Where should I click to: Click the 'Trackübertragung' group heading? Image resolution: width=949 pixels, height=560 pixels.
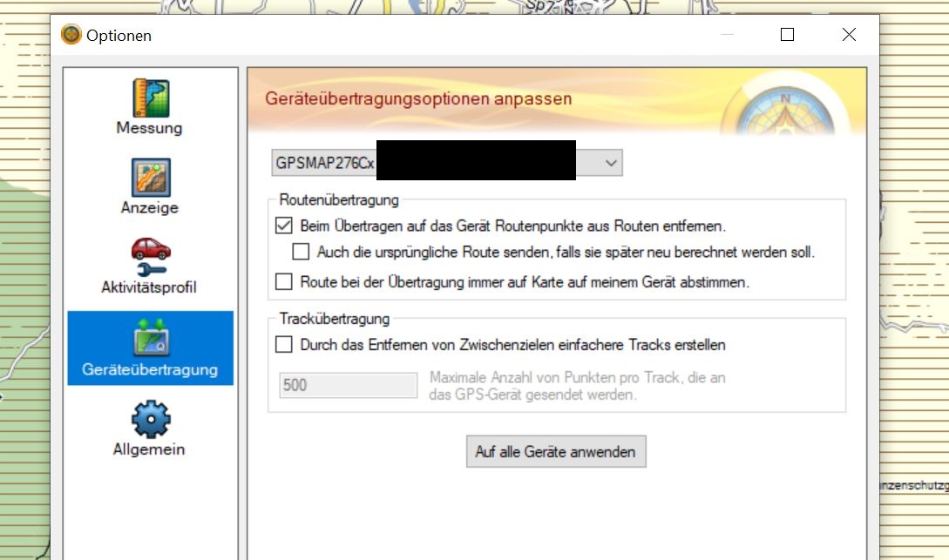point(335,319)
